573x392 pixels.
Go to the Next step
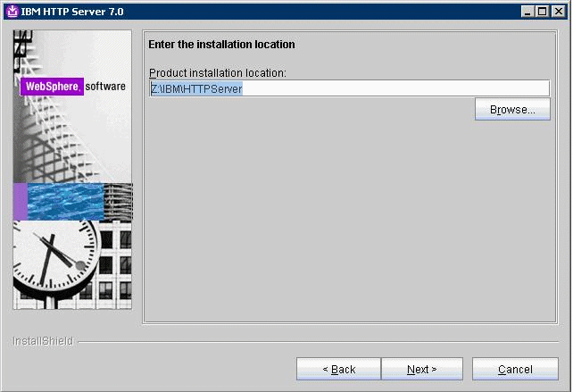(422, 369)
